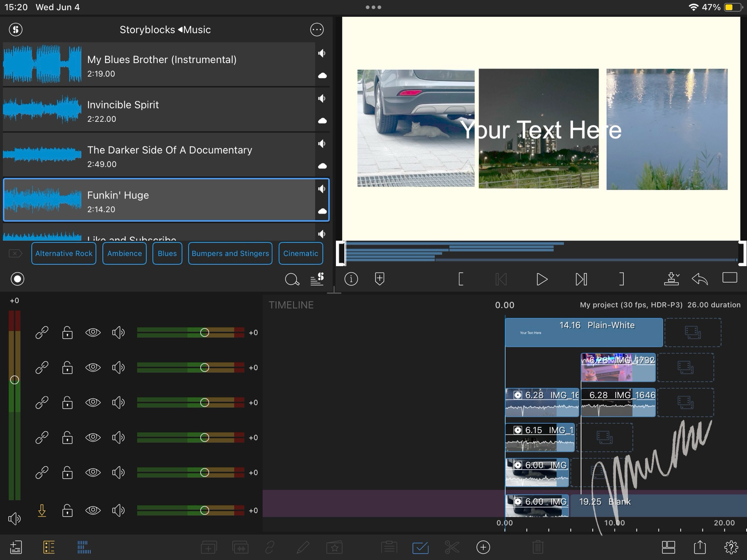Preview the Invincible Spirit track with speaker icon

point(322,99)
